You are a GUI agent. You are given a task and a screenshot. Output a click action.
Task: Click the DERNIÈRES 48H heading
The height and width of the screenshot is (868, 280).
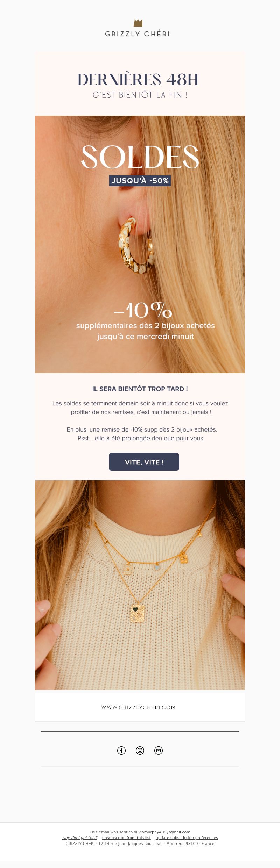point(138,80)
